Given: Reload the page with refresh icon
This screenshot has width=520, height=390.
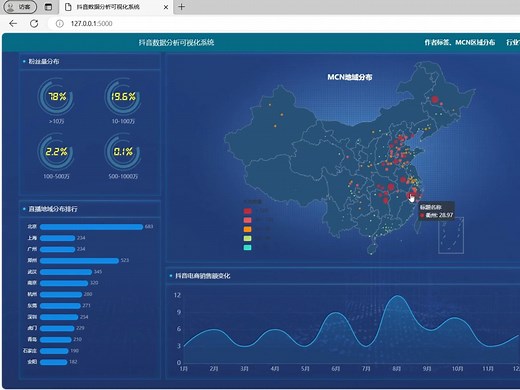Looking at the screenshot, I should [x=34, y=23].
